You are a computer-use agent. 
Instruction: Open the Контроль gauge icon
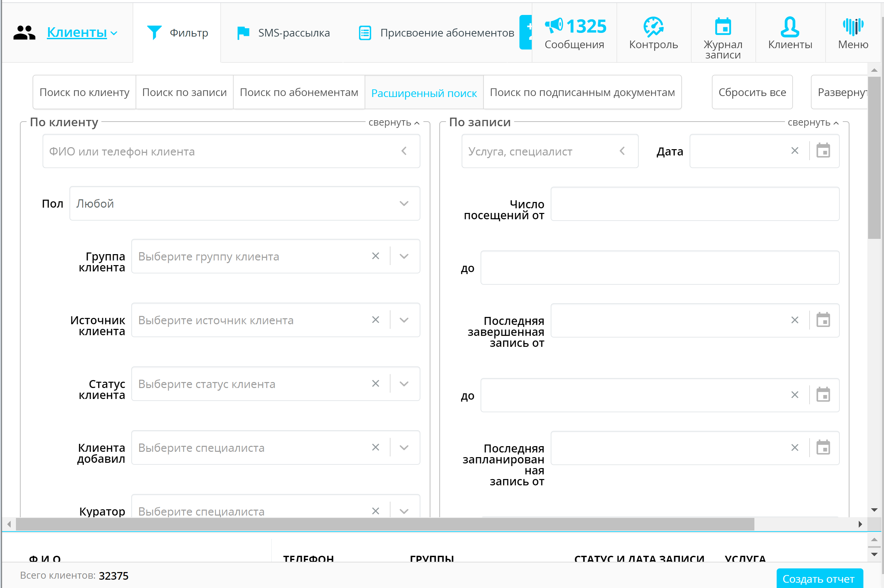[653, 27]
